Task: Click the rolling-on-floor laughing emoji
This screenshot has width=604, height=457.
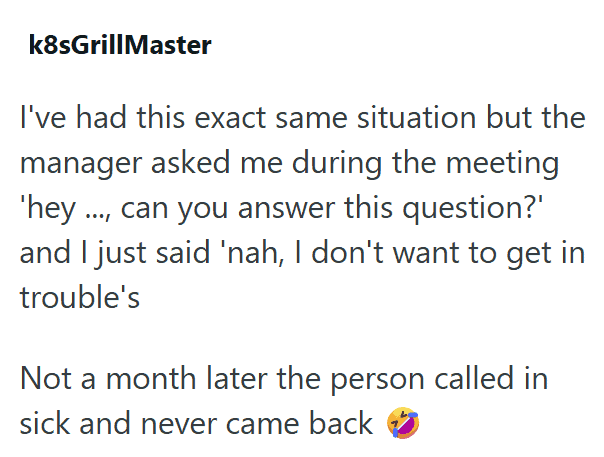Action: pos(401,423)
